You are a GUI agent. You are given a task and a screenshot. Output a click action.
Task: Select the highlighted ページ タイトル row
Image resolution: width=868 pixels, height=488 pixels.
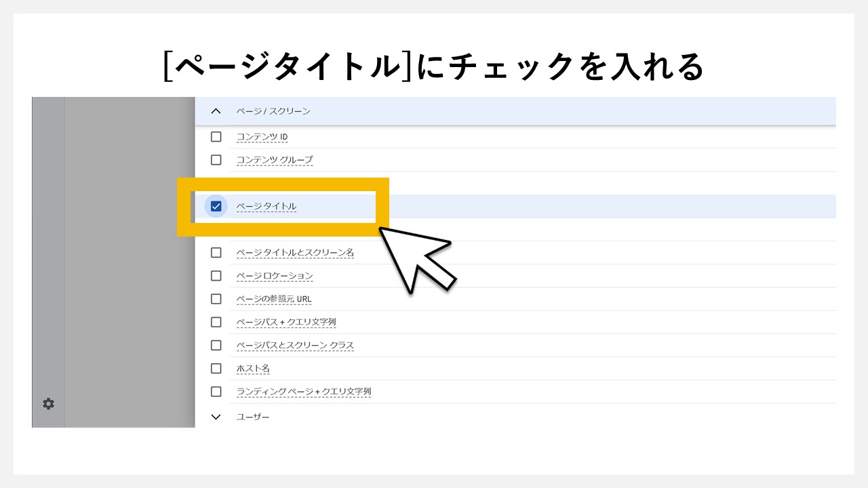pos(285,205)
